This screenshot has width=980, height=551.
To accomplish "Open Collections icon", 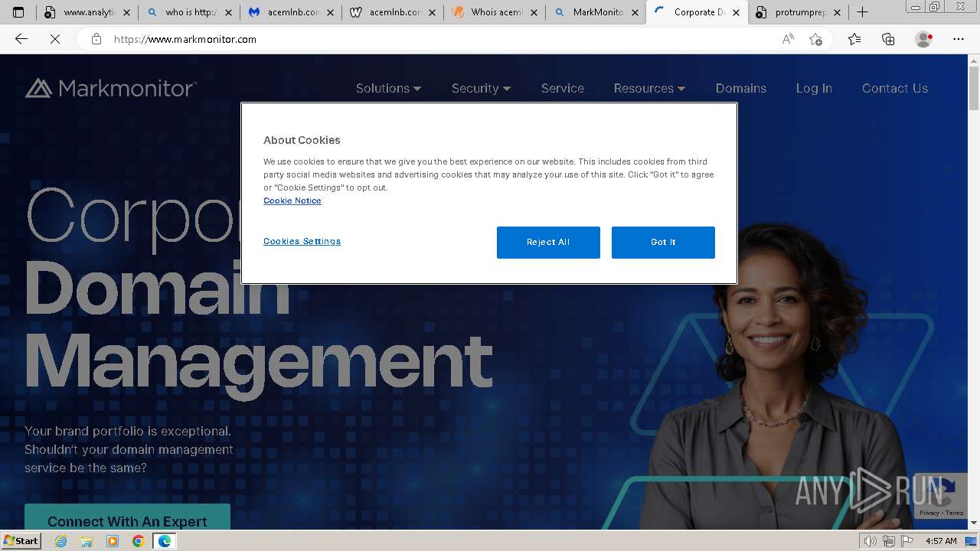I will tap(888, 39).
